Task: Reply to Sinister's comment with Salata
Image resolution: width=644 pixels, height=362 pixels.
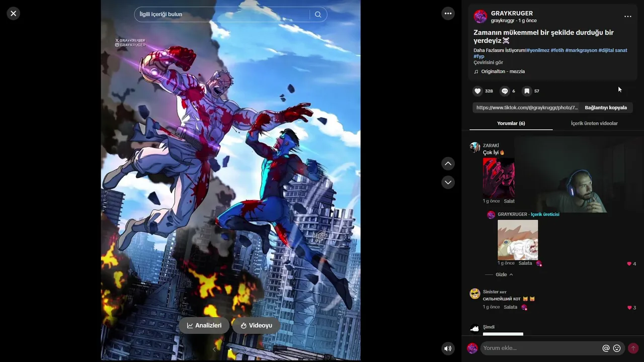Action: 510,307
